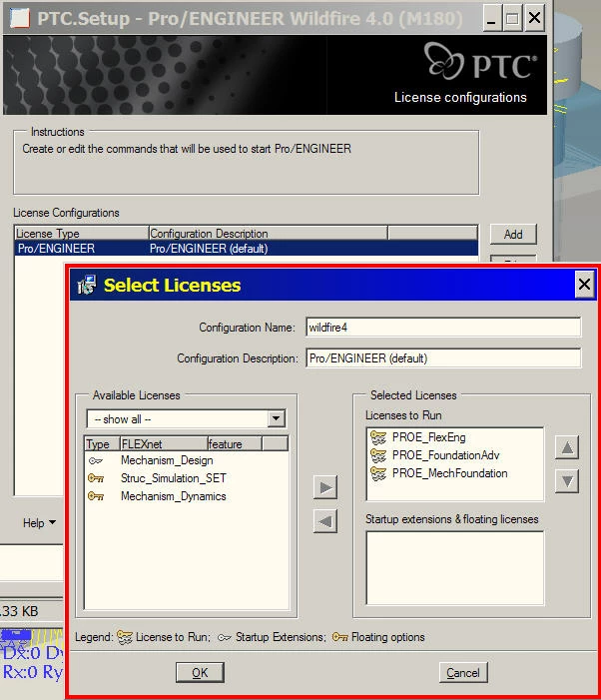
Task: Select PROE_MechFoundation in Licenses to Run
Action: coord(449,473)
